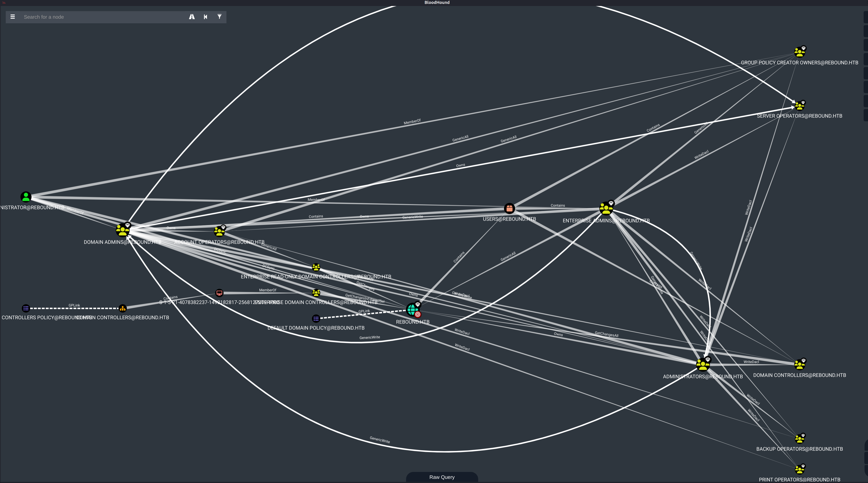Expand the Raw Query panel

point(442,477)
